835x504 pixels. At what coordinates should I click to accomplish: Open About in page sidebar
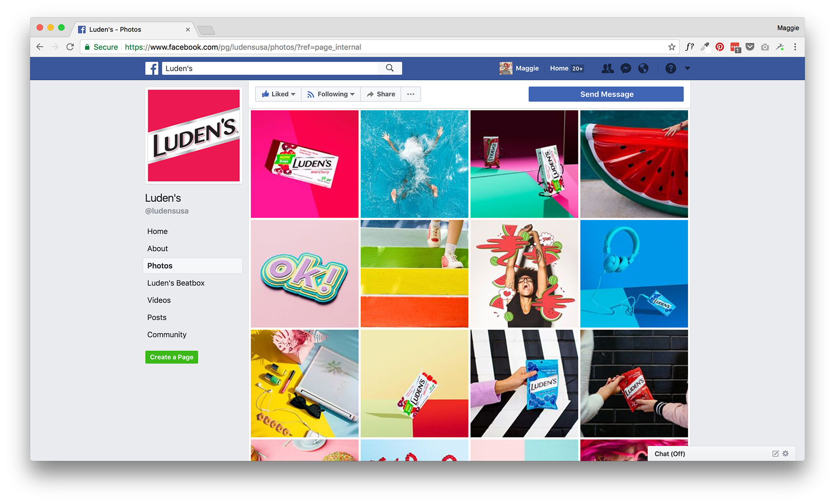tap(157, 249)
